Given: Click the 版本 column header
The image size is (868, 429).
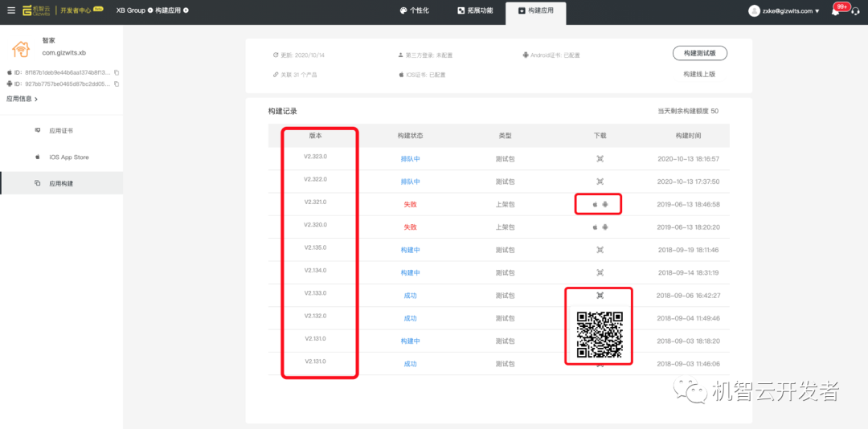Looking at the screenshot, I should (x=316, y=136).
